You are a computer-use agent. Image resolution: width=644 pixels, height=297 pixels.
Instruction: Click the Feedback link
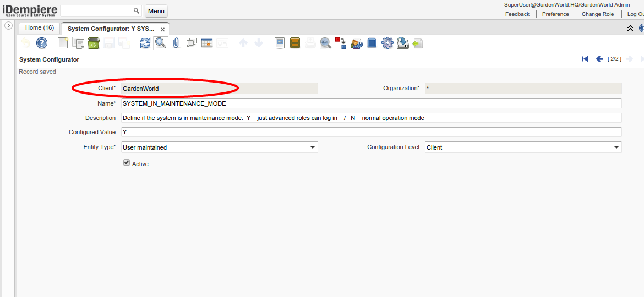coord(517,14)
